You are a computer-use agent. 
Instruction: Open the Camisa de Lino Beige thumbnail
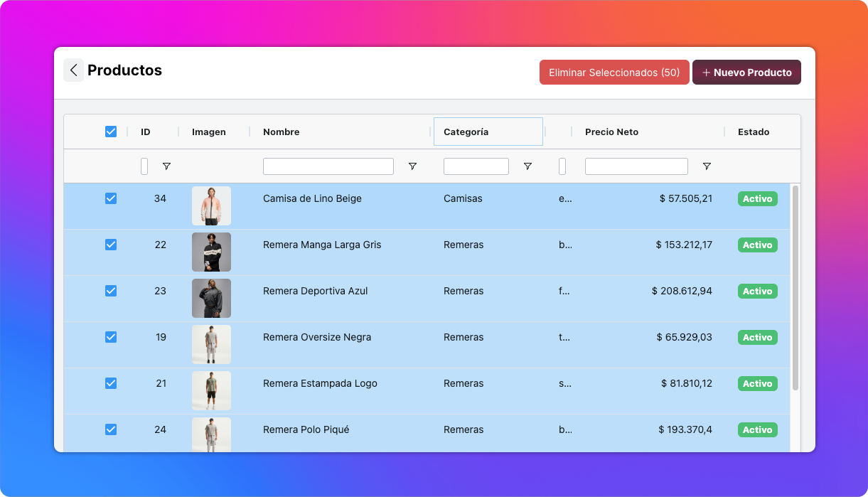[x=211, y=205]
